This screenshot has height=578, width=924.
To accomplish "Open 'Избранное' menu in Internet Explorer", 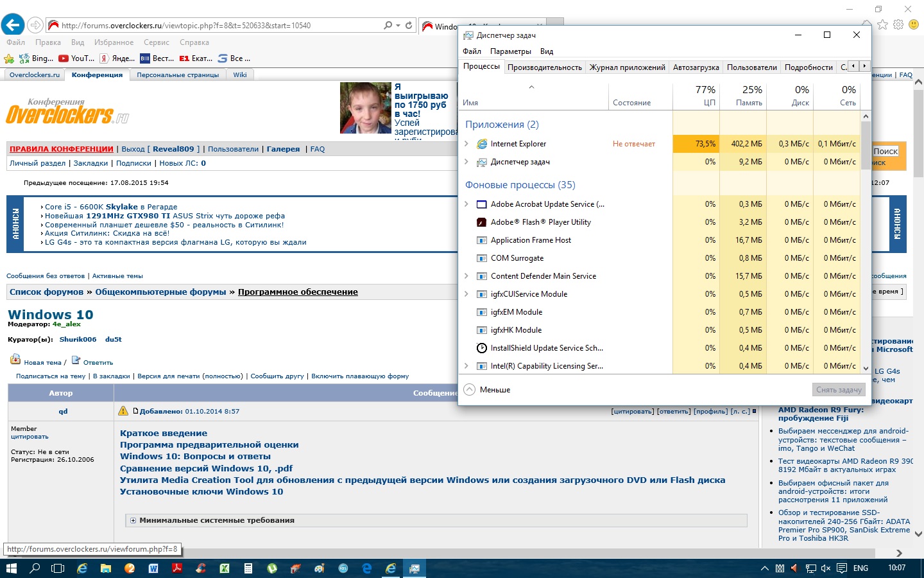I will [x=114, y=42].
